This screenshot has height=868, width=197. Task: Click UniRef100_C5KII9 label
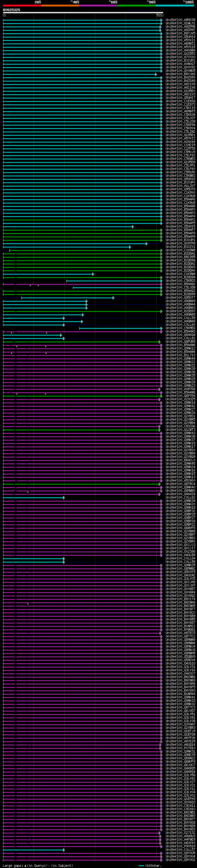tap(180, 108)
